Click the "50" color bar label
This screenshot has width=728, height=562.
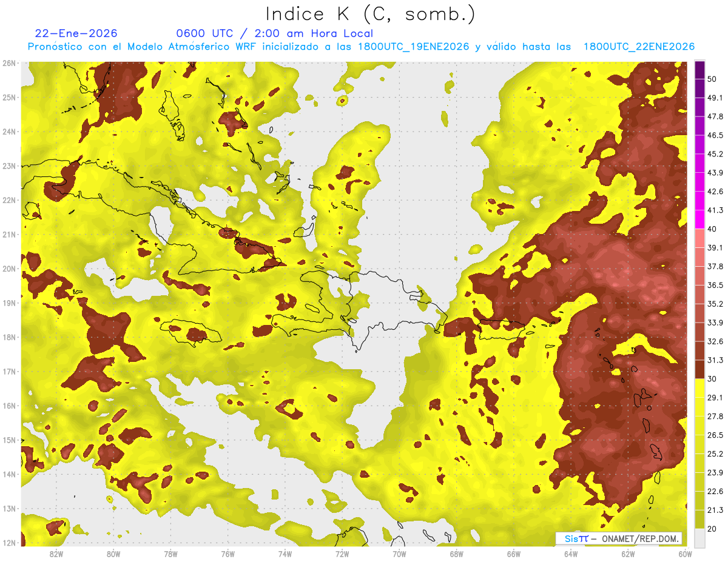pos(712,79)
